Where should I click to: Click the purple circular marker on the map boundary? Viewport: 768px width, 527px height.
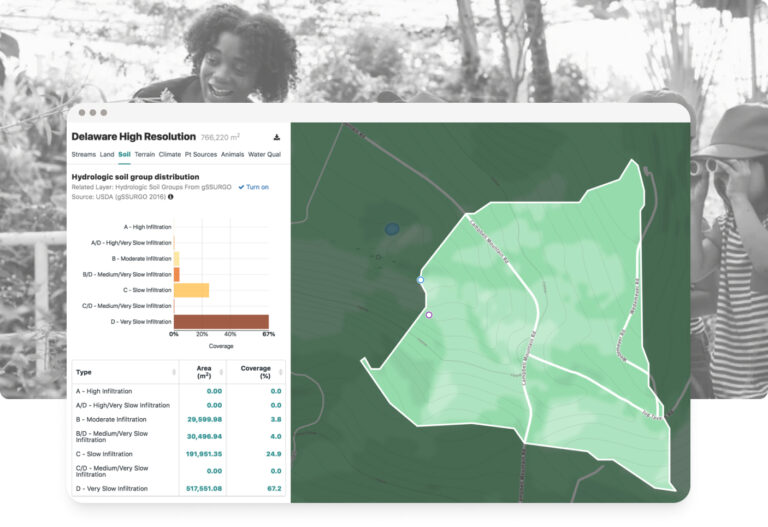pos(429,315)
